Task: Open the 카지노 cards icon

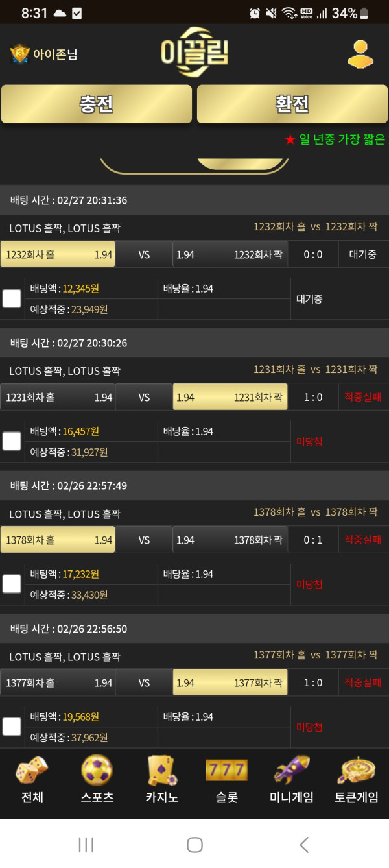Action: [x=161, y=771]
